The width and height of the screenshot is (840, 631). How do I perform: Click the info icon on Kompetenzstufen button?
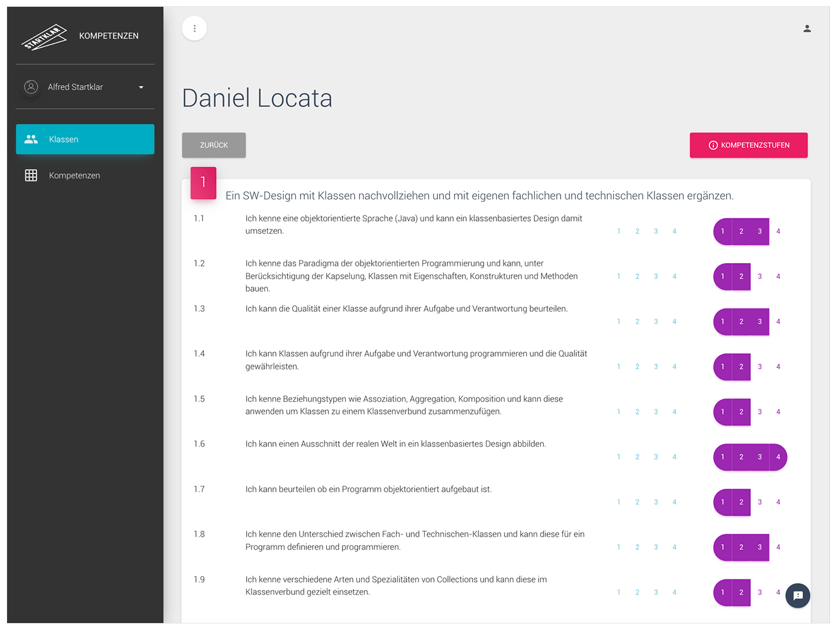tap(713, 145)
